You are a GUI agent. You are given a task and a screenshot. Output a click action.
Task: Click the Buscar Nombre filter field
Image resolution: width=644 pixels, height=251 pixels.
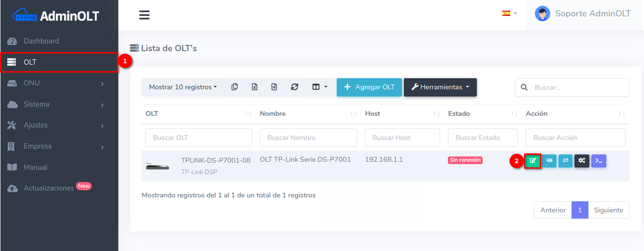[308, 138]
